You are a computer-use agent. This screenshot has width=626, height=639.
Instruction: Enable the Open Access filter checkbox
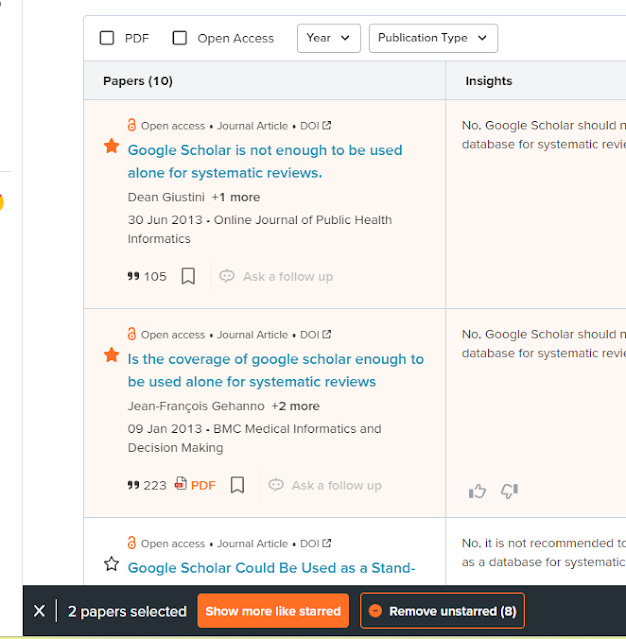pos(179,38)
